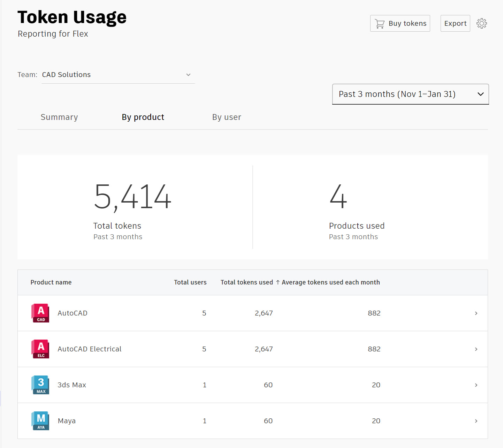Sort by Total tokens used column header
The height and width of the screenshot is (448, 503).
point(247,282)
